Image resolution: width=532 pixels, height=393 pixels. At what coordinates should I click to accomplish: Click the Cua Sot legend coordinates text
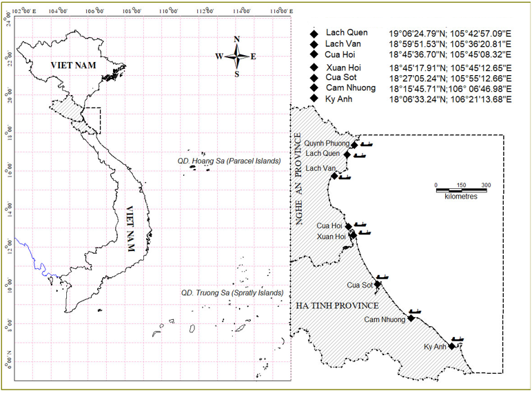pos(450,79)
